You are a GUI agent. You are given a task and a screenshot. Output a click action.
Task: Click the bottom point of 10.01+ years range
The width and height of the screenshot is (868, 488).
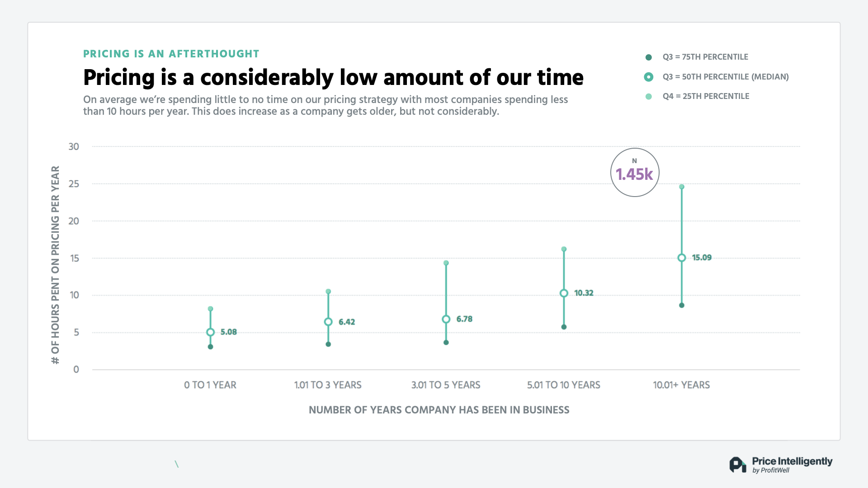pos(682,305)
